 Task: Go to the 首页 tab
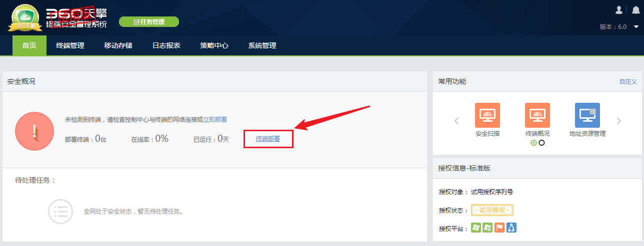(x=29, y=45)
